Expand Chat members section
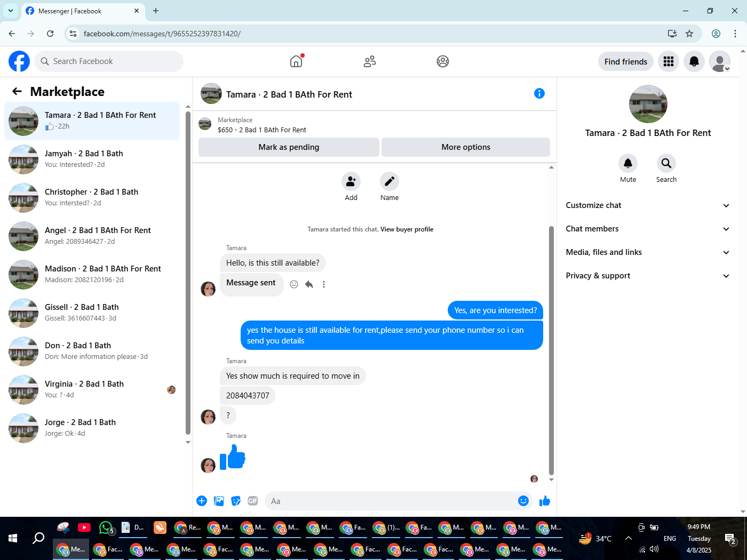747x560 pixels. coord(648,229)
